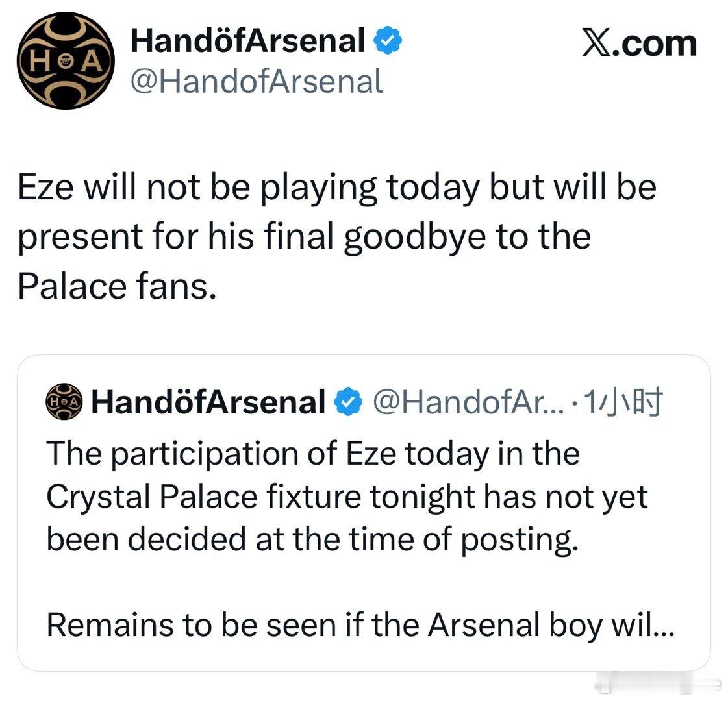Open the HandöfArsenal display name in header

[247, 40]
